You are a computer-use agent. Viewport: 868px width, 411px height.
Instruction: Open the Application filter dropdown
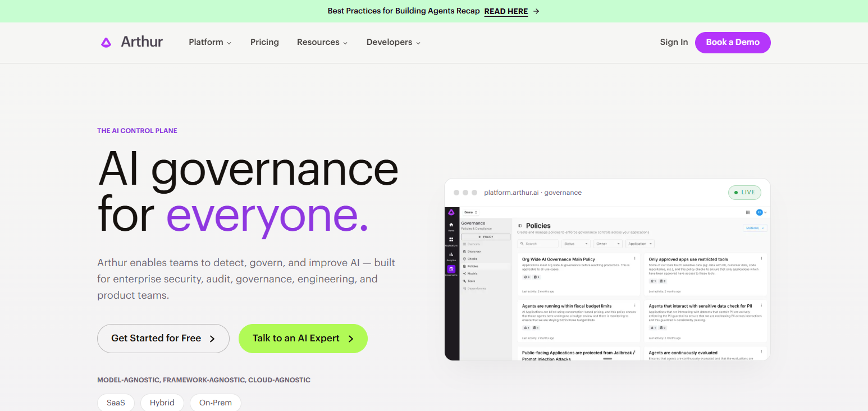(640, 244)
